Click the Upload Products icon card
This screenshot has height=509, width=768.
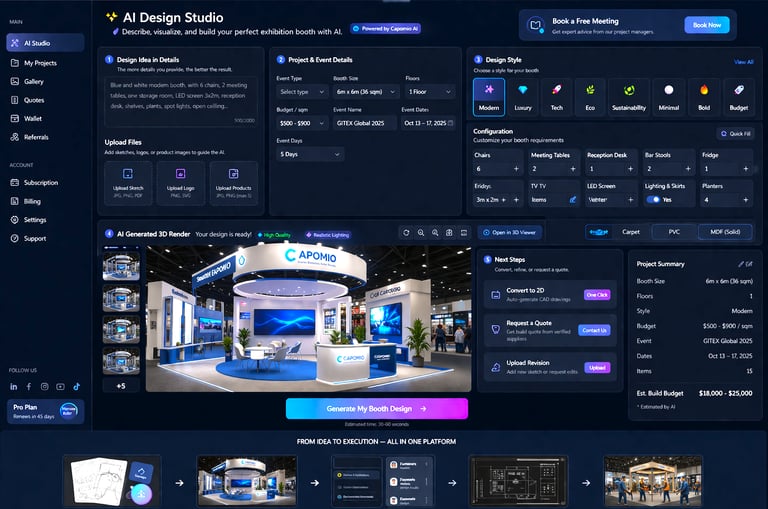[234, 183]
